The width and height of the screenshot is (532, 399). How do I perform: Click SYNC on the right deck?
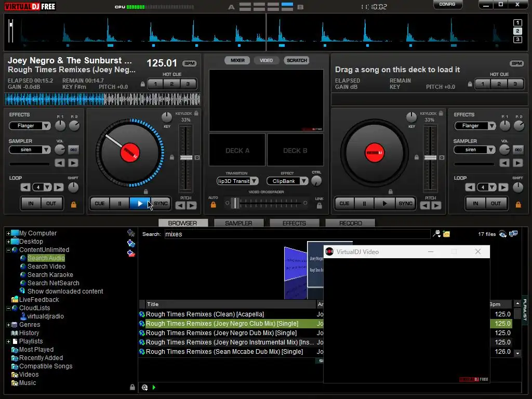point(405,204)
